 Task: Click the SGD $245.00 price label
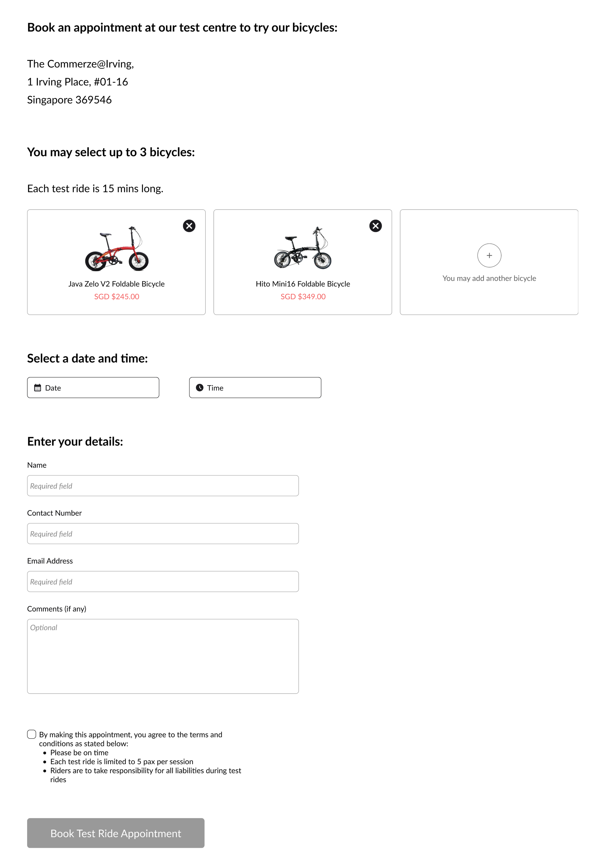(116, 296)
